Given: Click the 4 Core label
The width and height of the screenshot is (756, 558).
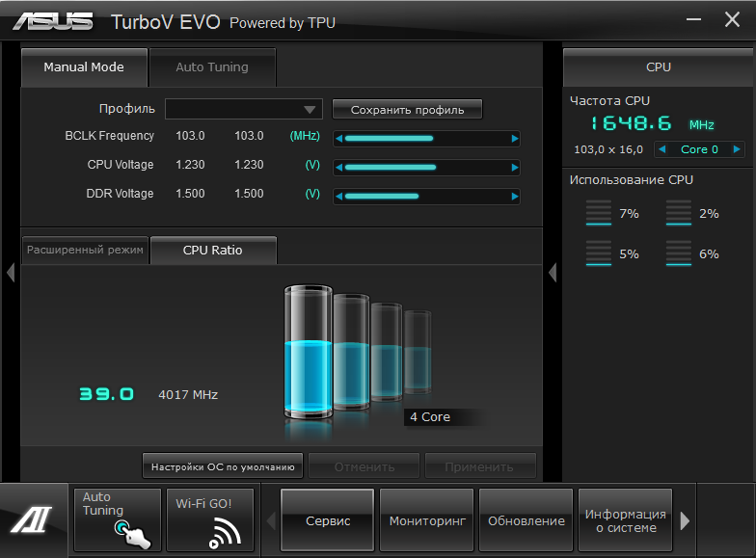Looking at the screenshot, I should coord(430,416).
